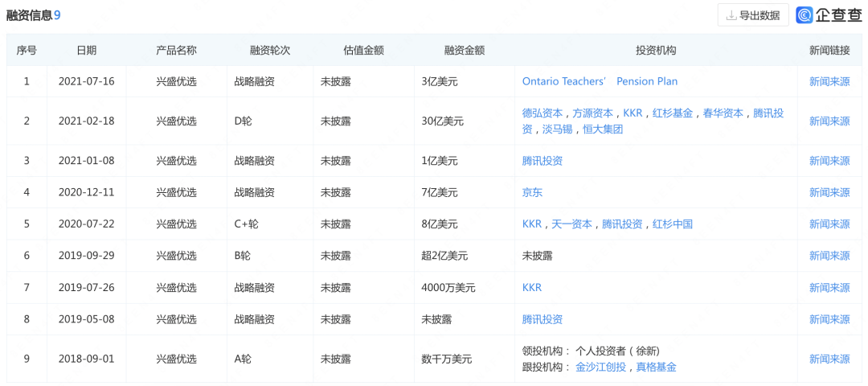The height and width of the screenshot is (386, 868).
Task: Click 真格基金 investor link
Action: (x=656, y=367)
